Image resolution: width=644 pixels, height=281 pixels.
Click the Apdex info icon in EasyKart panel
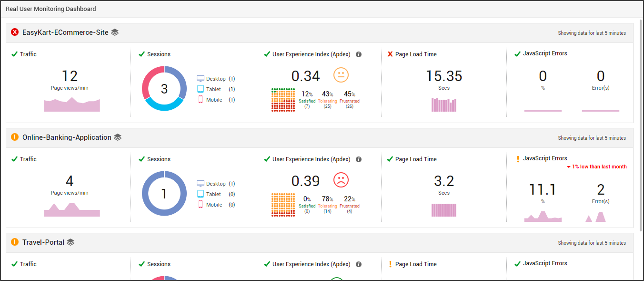359,54
